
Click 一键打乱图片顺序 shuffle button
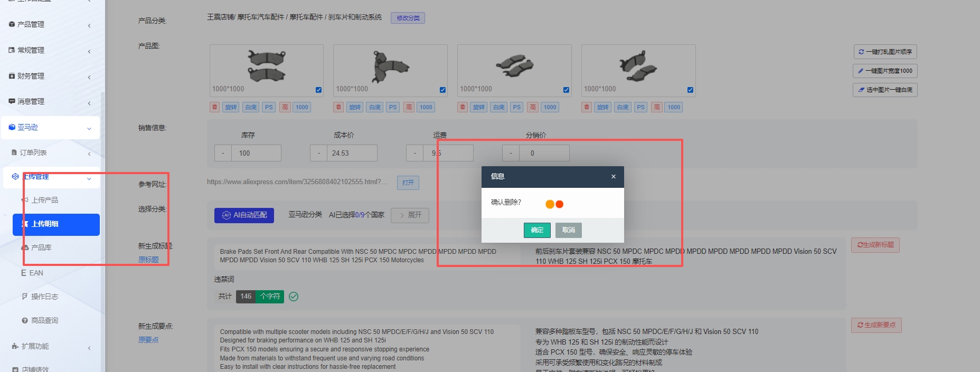(885, 52)
